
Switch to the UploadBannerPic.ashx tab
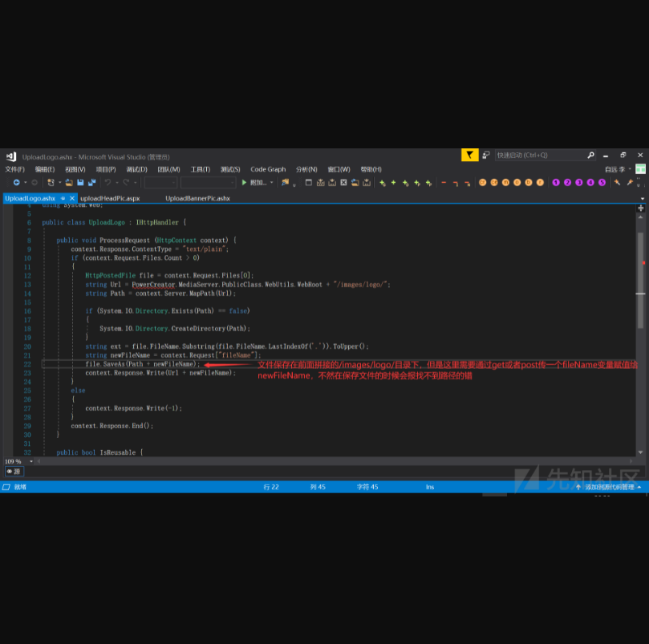point(197,198)
